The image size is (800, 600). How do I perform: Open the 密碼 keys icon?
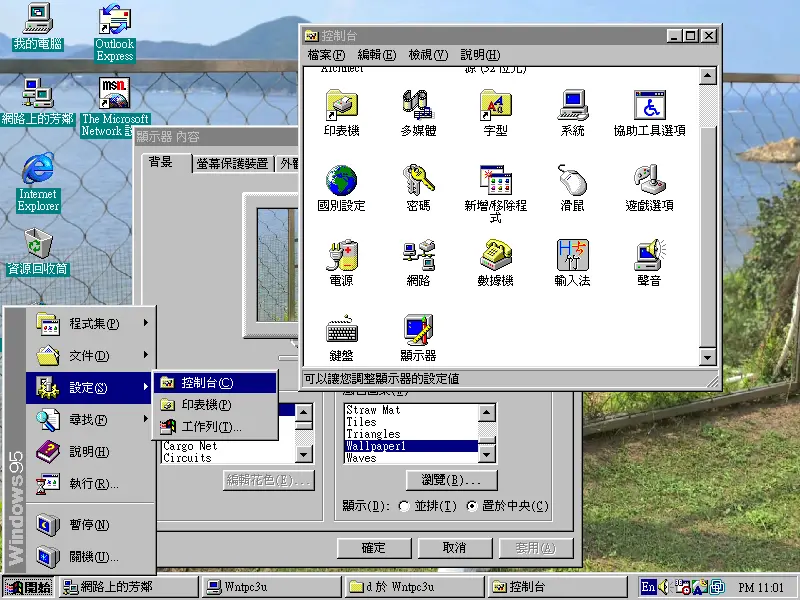(x=418, y=188)
